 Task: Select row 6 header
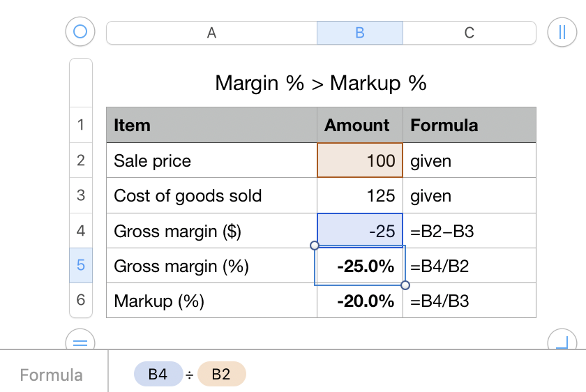tap(81, 300)
